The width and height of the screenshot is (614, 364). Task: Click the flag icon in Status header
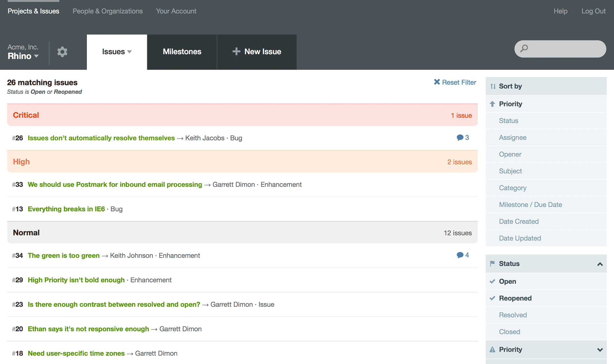coord(492,263)
